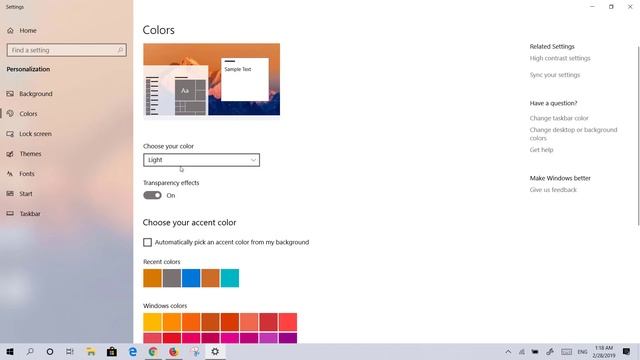
Task: Click the Find a setting search box
Action: (67, 50)
